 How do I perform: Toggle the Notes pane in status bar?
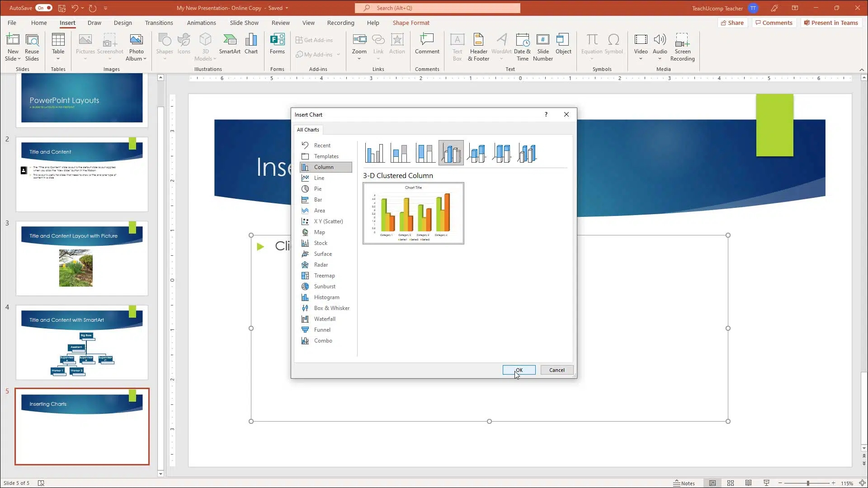[x=684, y=483]
